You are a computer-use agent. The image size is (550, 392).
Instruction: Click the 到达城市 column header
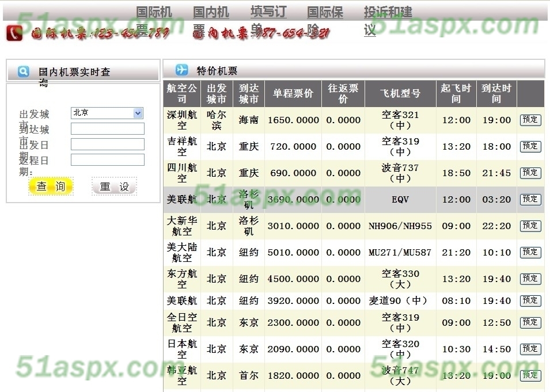pyautogui.click(x=249, y=93)
